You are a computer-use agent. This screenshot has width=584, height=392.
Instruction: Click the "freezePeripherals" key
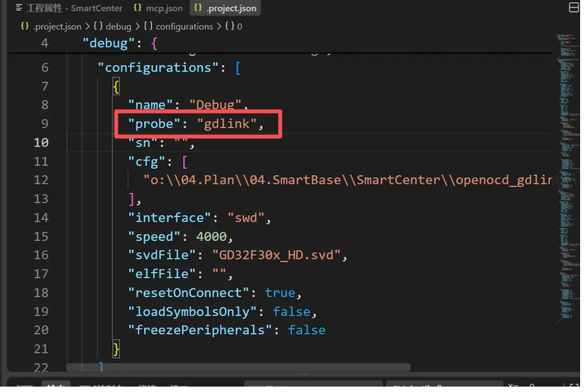[201, 332]
